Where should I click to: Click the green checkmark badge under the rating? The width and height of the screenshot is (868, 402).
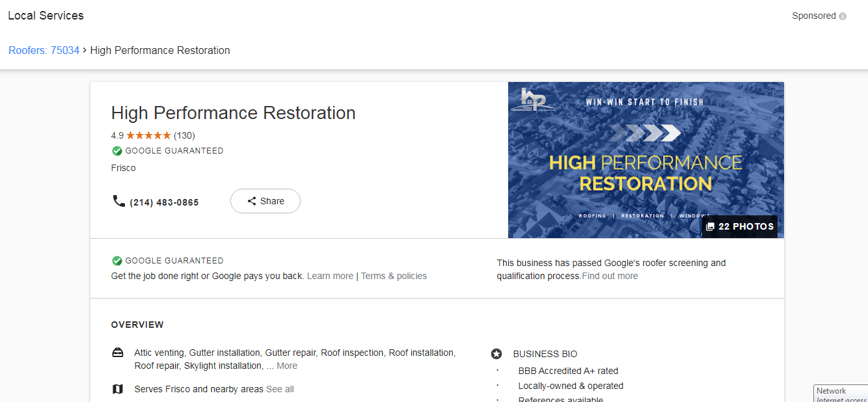coord(117,151)
